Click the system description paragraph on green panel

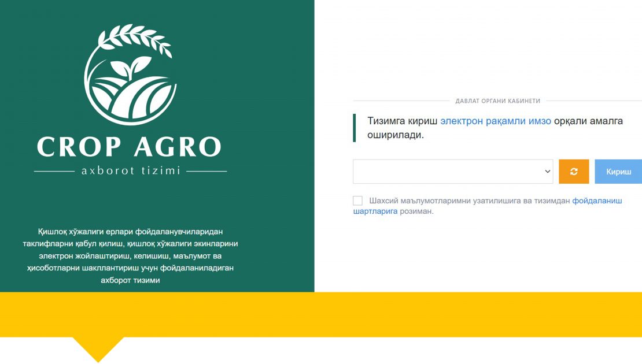[130, 255]
